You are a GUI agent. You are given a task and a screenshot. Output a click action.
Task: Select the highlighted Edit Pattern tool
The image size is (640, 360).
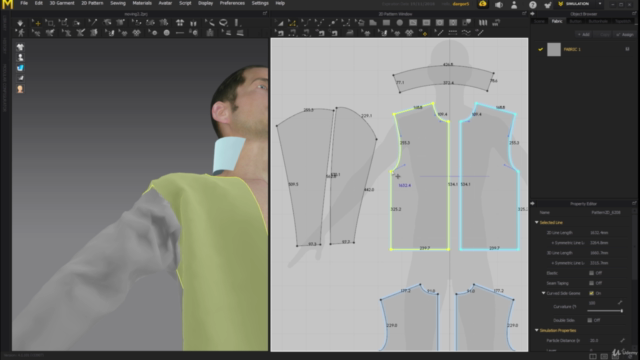293,23
